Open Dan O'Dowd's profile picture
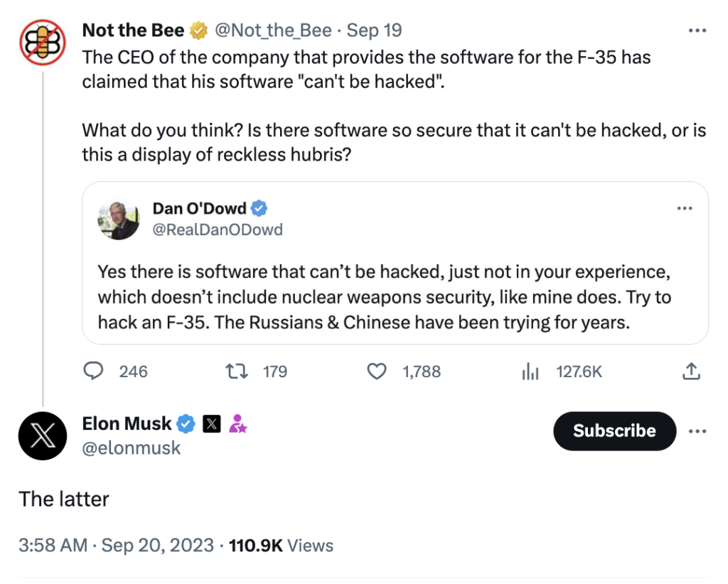The width and height of the screenshot is (728, 584). tap(119, 220)
